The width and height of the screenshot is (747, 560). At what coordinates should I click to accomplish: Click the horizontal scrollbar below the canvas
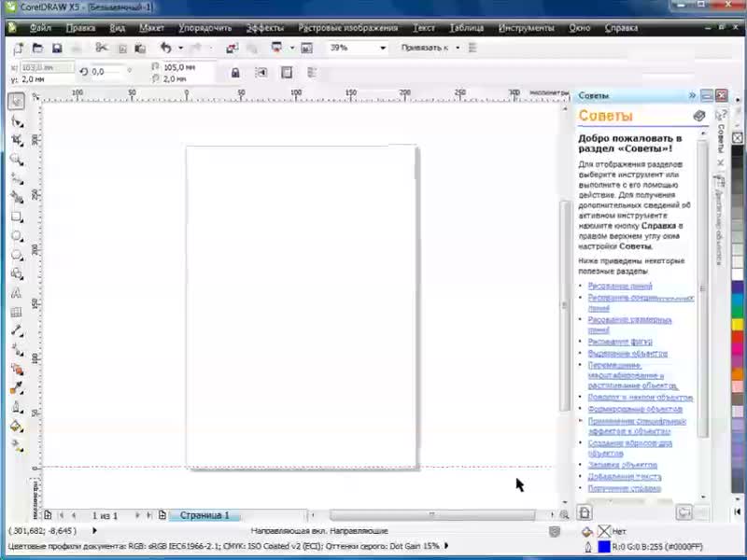click(432, 515)
